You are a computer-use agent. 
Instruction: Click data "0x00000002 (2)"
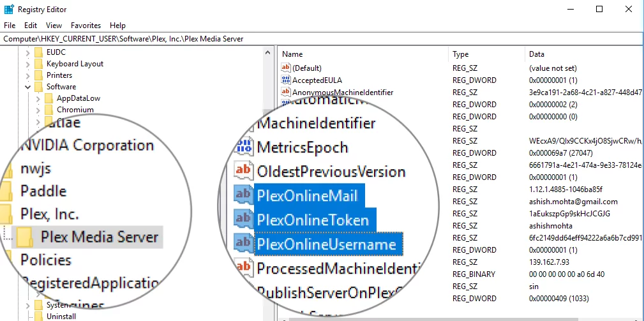(553, 104)
